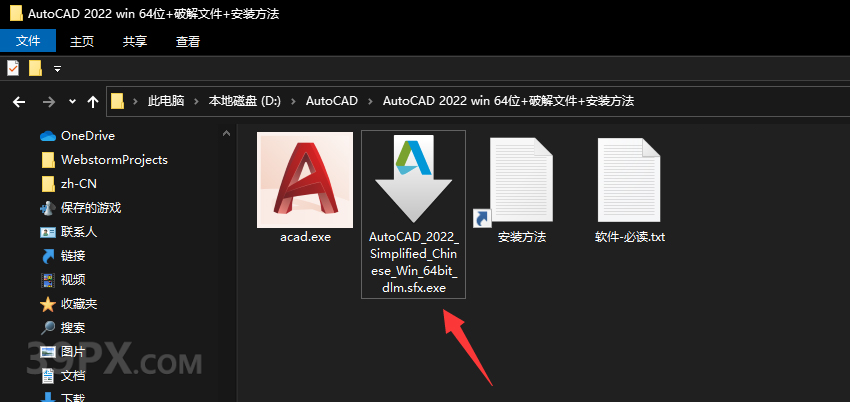
Task: Select the 软件-必读.txt document icon
Action: pyautogui.click(x=629, y=180)
